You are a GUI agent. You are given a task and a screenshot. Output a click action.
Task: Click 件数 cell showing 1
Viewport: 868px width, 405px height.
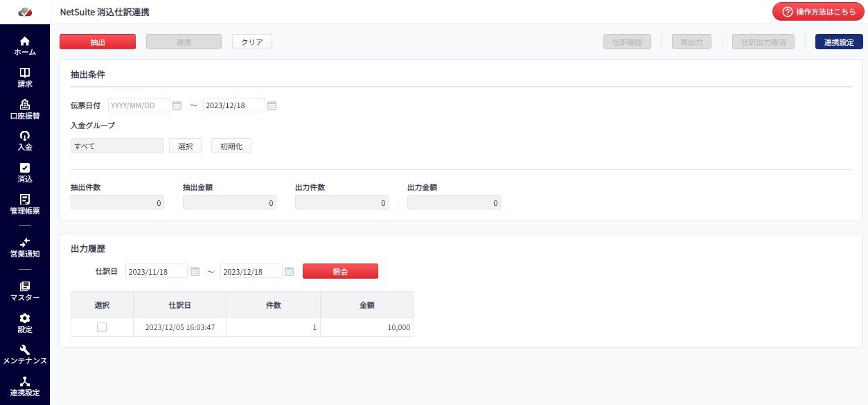coord(274,327)
